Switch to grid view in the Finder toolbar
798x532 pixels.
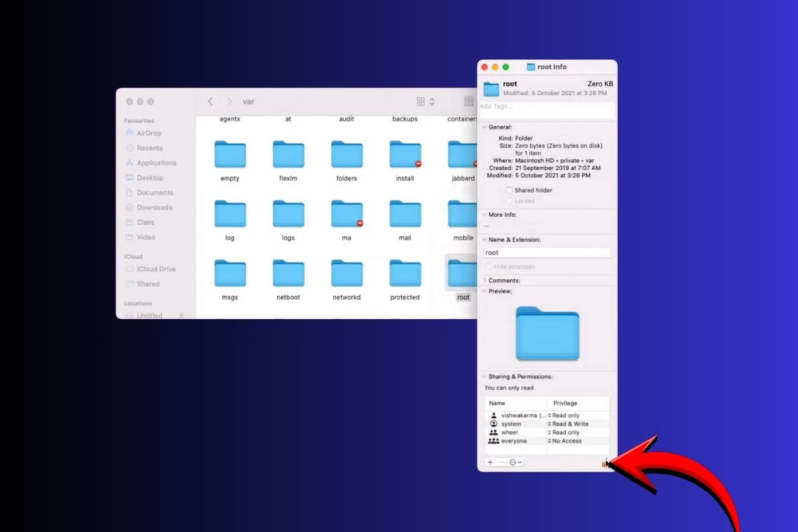pyautogui.click(x=420, y=101)
